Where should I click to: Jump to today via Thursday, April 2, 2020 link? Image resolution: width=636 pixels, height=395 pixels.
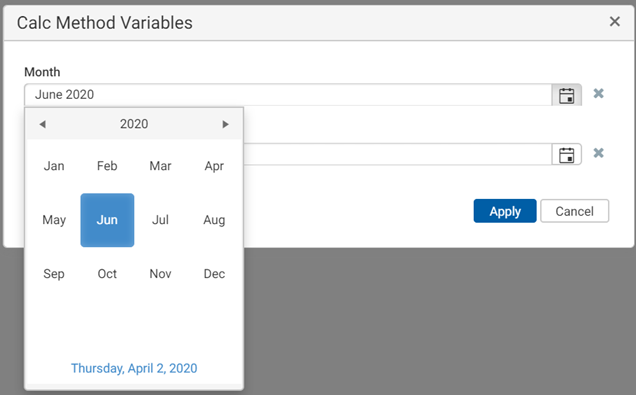point(134,368)
